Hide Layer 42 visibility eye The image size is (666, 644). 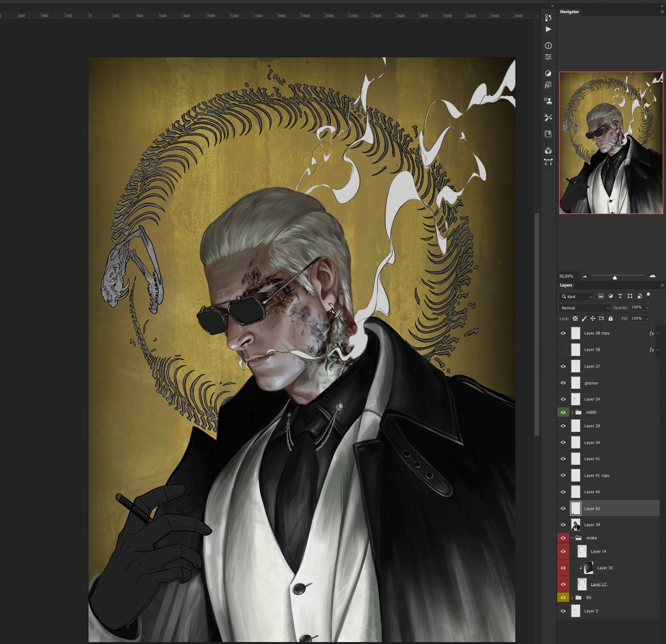point(563,509)
